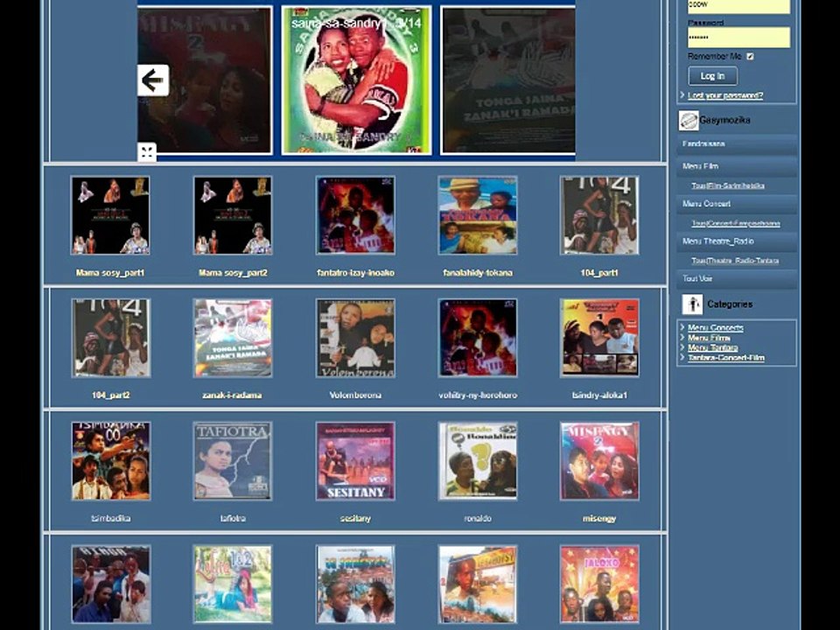
Task: Open the Menu Films category link
Action: [709, 338]
